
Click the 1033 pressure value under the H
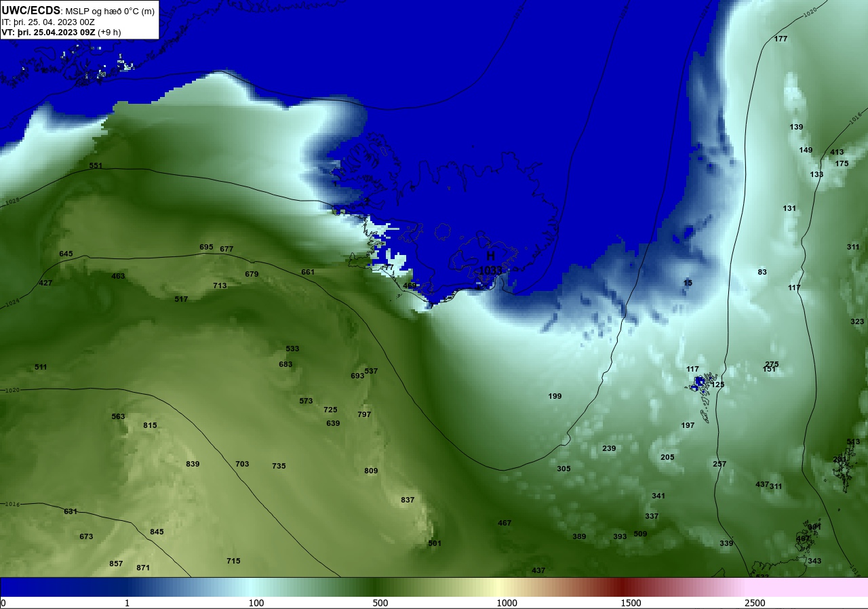pyautogui.click(x=490, y=270)
